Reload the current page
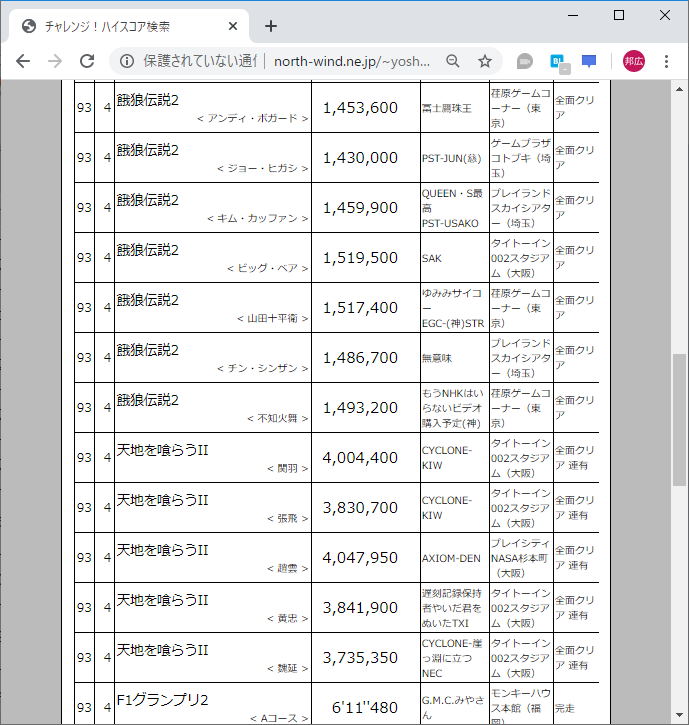This screenshot has height=725, width=689. tap(87, 61)
